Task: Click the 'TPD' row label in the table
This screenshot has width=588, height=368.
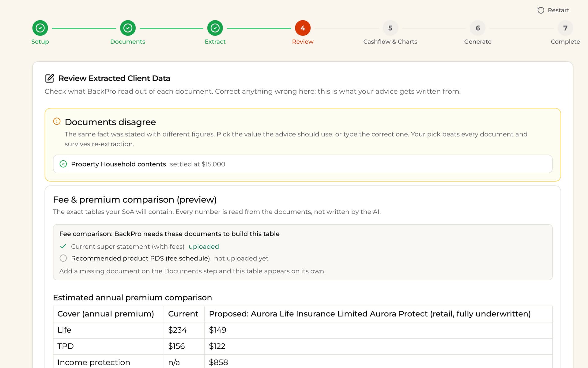Action: (66, 346)
